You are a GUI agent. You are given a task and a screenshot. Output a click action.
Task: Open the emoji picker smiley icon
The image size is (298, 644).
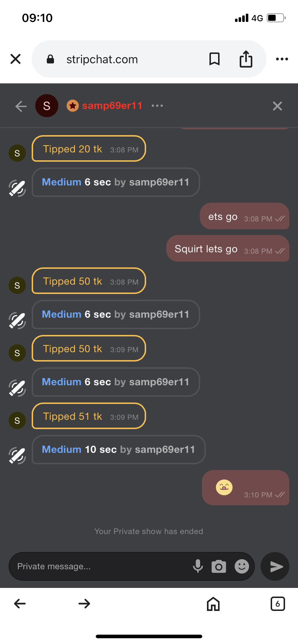[x=242, y=566]
